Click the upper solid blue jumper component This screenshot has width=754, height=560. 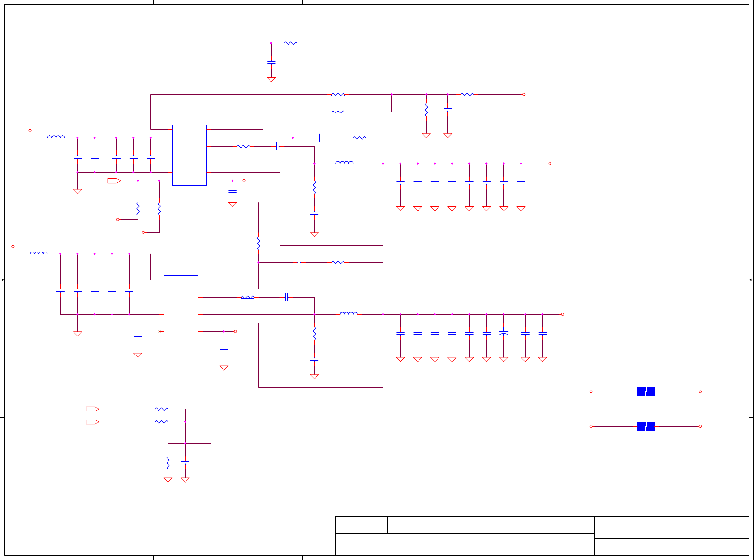646,392
